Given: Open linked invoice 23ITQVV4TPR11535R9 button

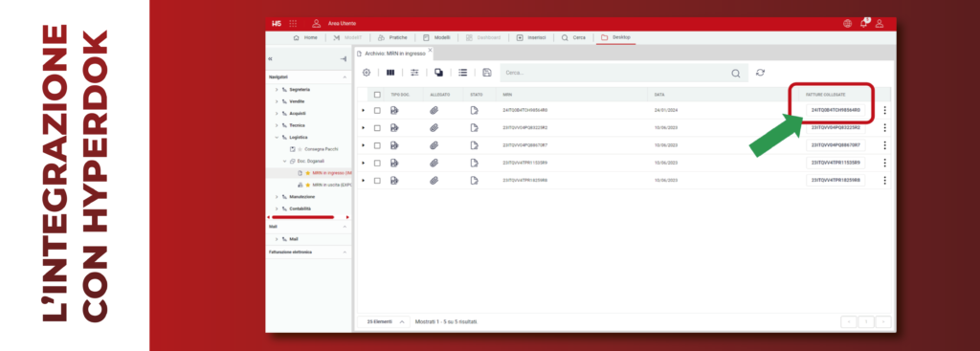Looking at the screenshot, I should tap(835, 163).
